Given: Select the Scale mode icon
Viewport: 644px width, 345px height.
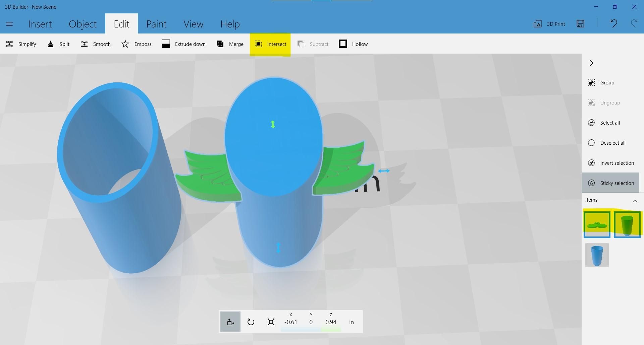Looking at the screenshot, I should point(271,322).
